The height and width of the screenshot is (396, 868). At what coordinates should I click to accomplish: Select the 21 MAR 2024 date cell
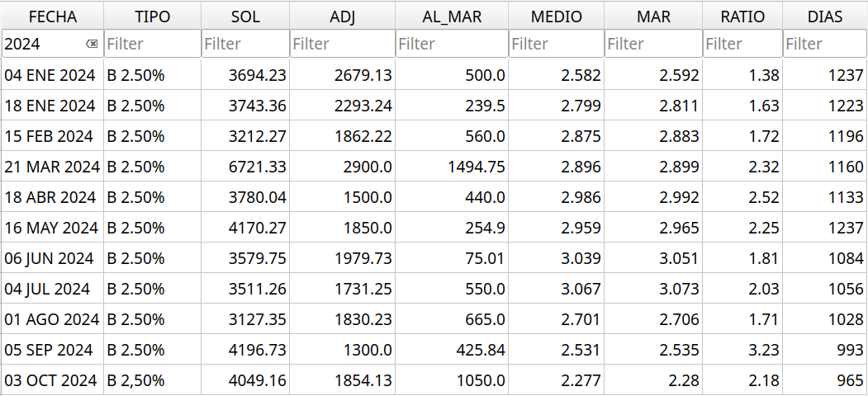coord(52,167)
